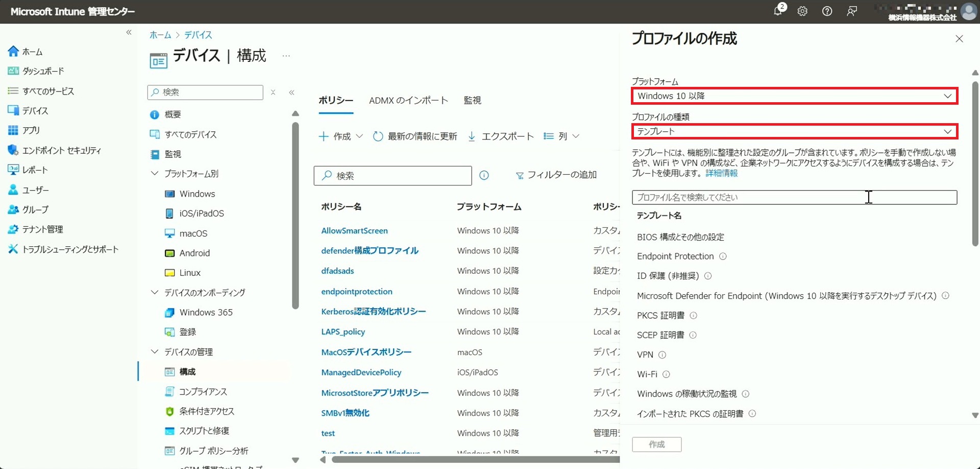This screenshot has height=469, width=980.
Task: Switch to the 監視 tab
Action: (472, 100)
